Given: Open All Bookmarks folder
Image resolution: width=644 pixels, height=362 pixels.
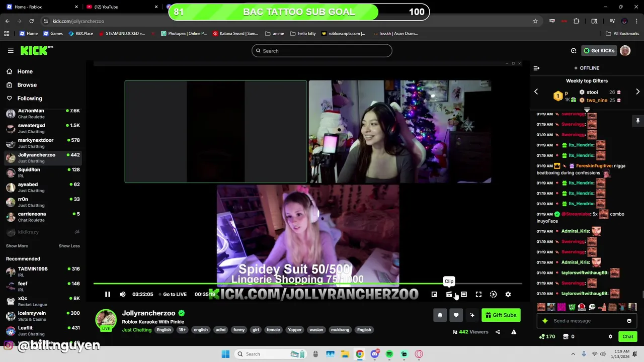Looking at the screenshot, I should point(622,34).
